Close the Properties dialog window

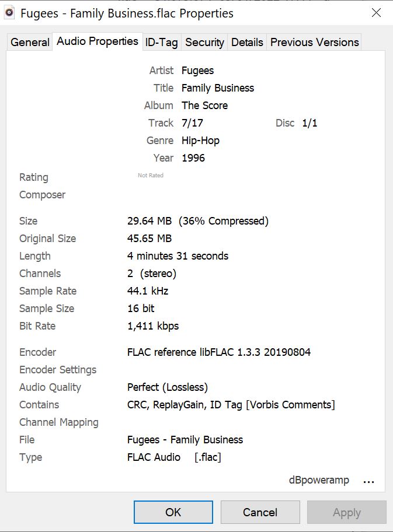coord(377,13)
